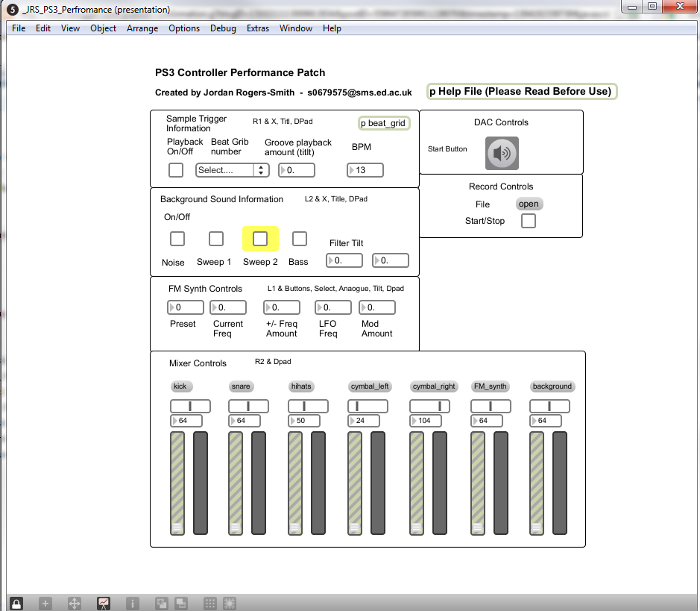Open the Edit menu
This screenshot has width=700, height=611.
[43, 28]
